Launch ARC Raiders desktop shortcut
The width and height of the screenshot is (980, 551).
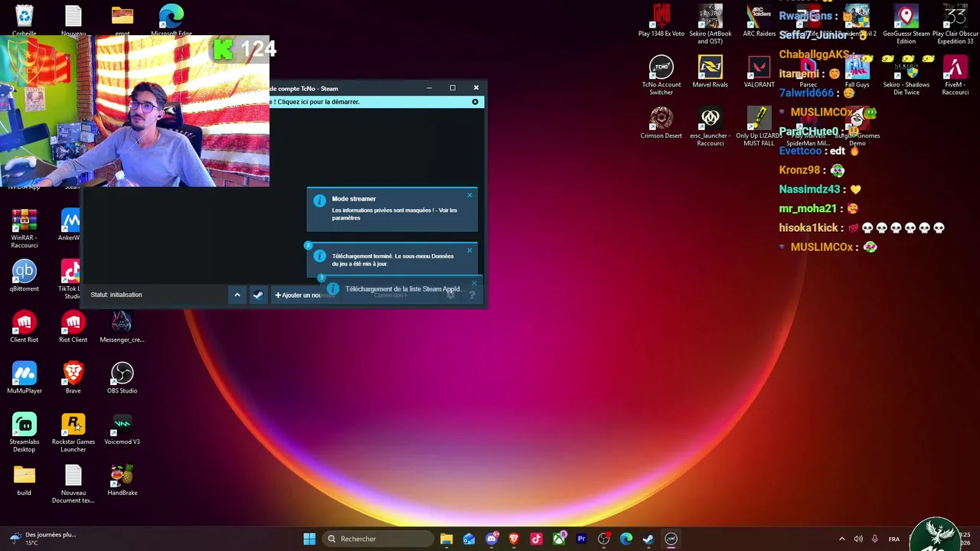tap(759, 21)
